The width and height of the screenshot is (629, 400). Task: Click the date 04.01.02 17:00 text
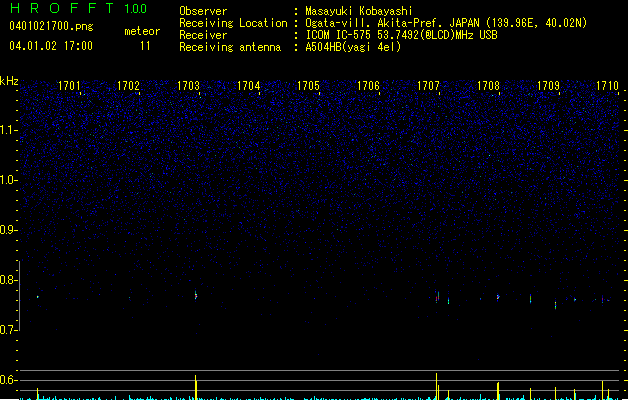click(51, 46)
